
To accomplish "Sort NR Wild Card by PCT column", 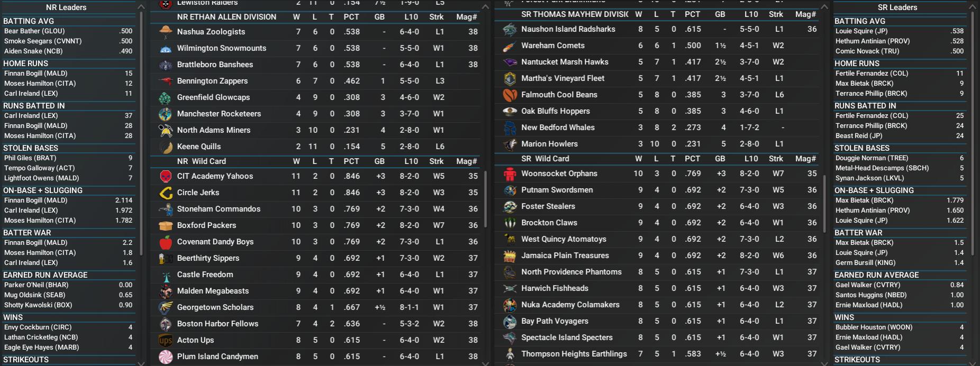I will pos(351,161).
